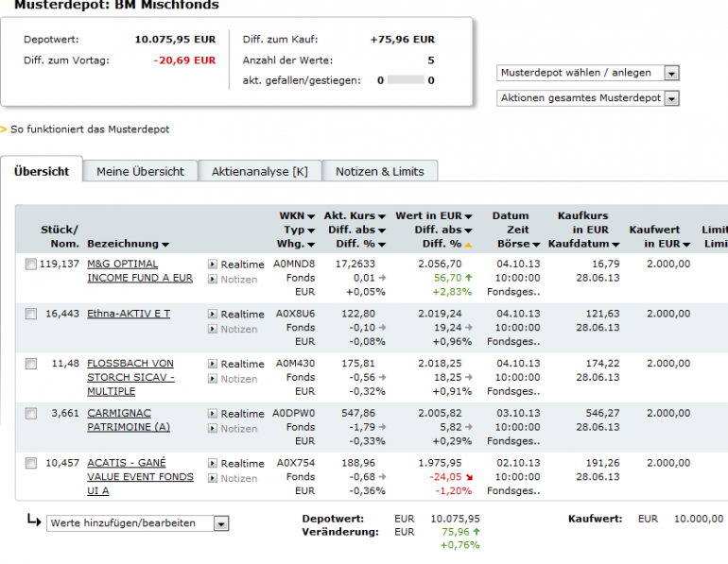Open the Musterdepot wählen / anlegen dropdown
The image size is (728, 564).
[x=588, y=73]
